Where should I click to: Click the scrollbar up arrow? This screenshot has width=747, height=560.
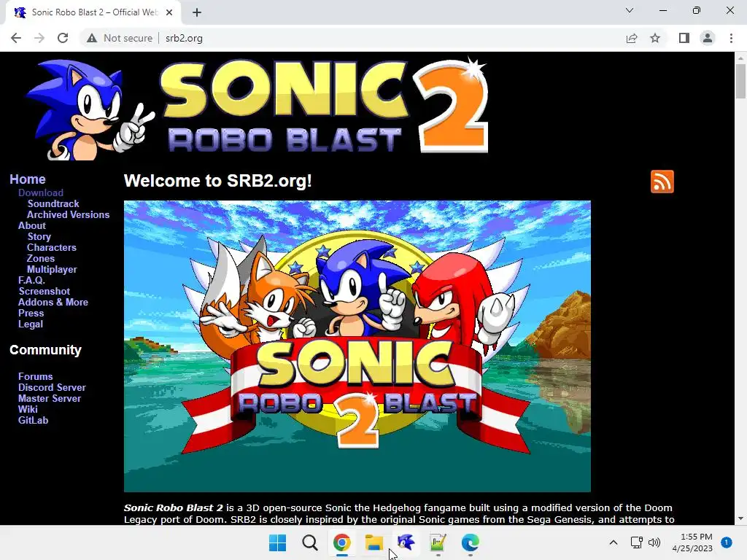[740, 58]
